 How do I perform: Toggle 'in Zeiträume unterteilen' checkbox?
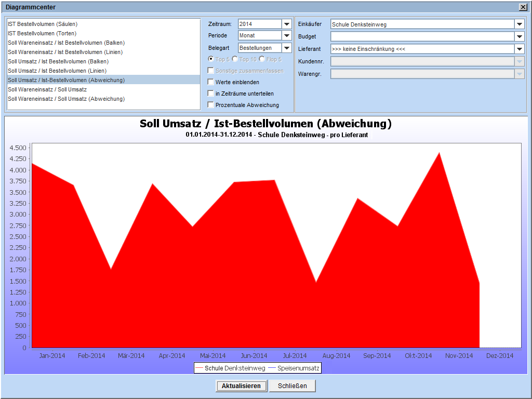pyautogui.click(x=210, y=94)
